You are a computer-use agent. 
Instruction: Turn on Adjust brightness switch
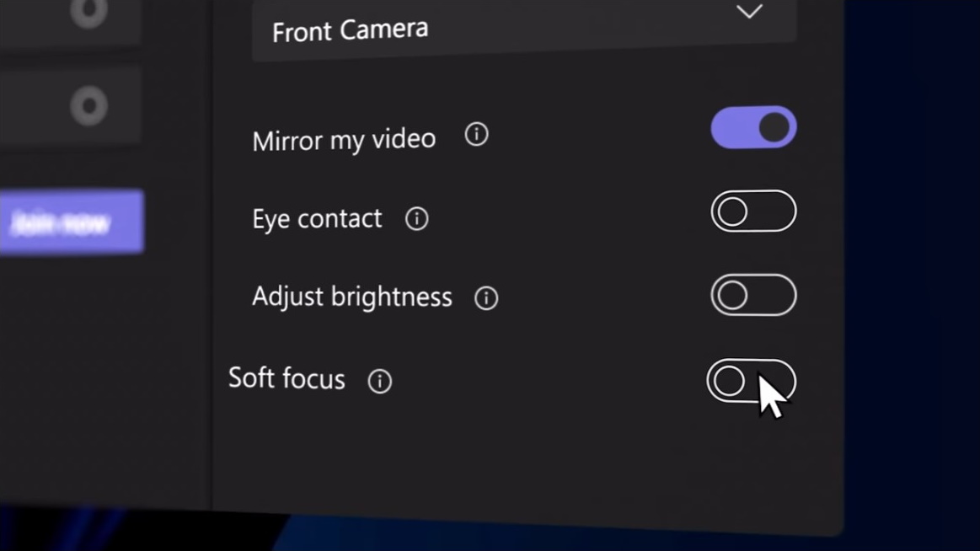tap(753, 296)
